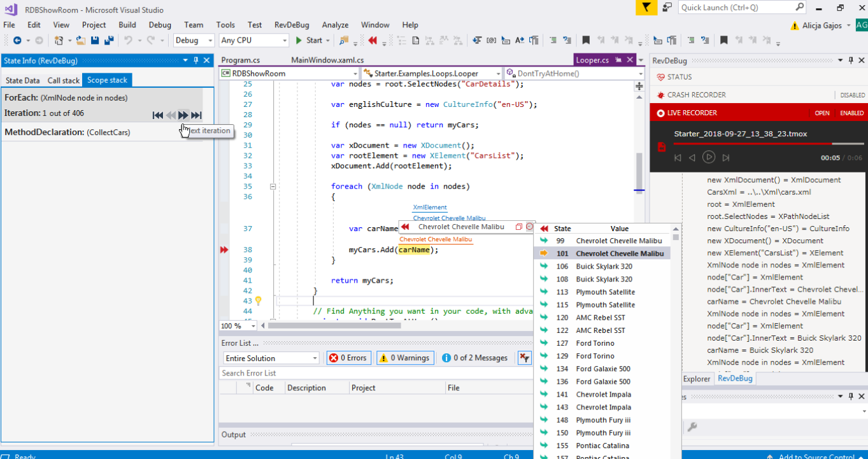Switch to the Explorer bottom tab
Viewport: 868px width, 459px height.
pos(697,378)
